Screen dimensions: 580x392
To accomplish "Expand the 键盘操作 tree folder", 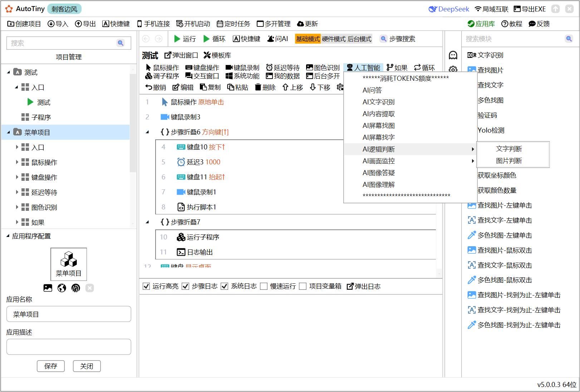I will point(17,178).
